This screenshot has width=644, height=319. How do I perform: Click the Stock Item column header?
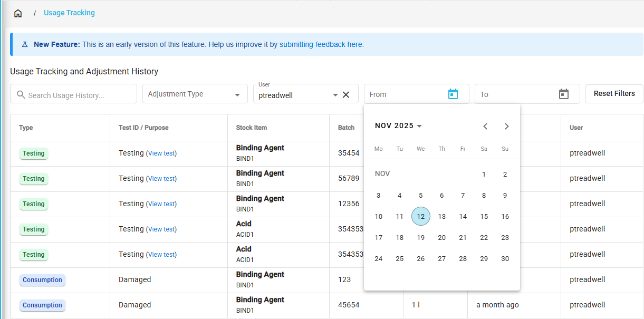[252, 128]
